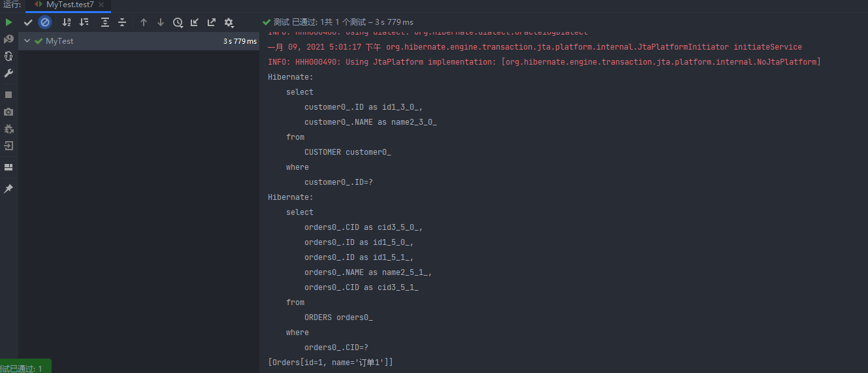Open run configuration wrench icon
868x373 pixels.
point(8,73)
